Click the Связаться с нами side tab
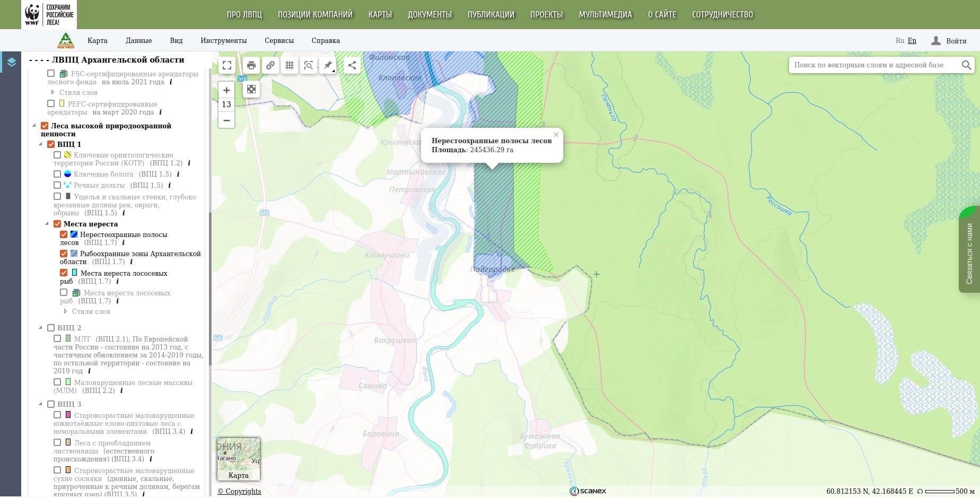 [969, 249]
